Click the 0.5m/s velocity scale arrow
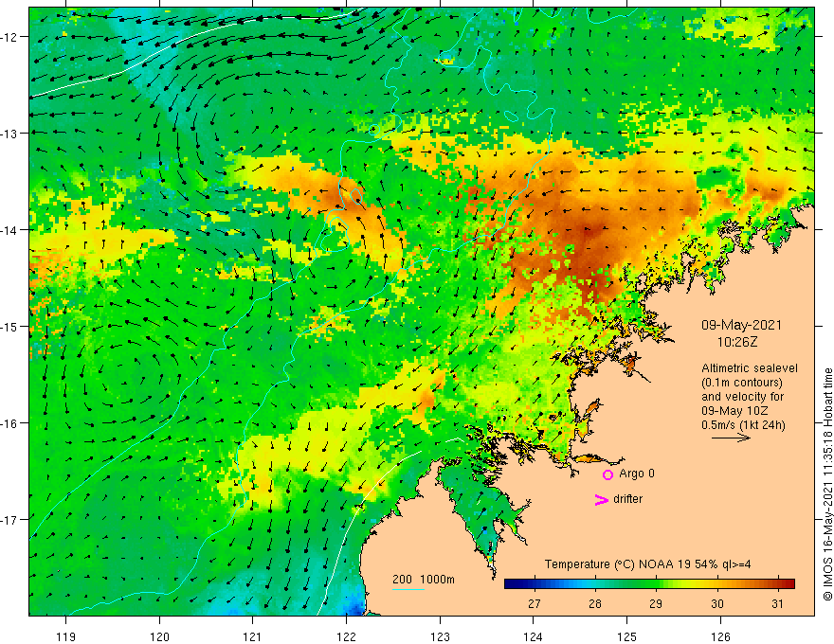 click(x=731, y=438)
